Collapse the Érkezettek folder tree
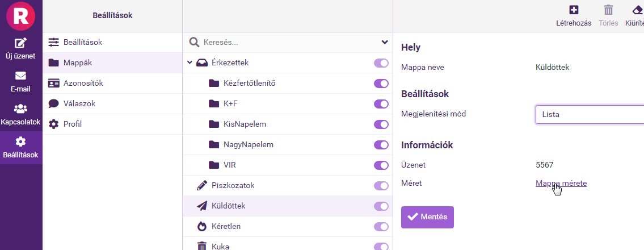This screenshot has width=644, height=250. pyautogui.click(x=190, y=63)
